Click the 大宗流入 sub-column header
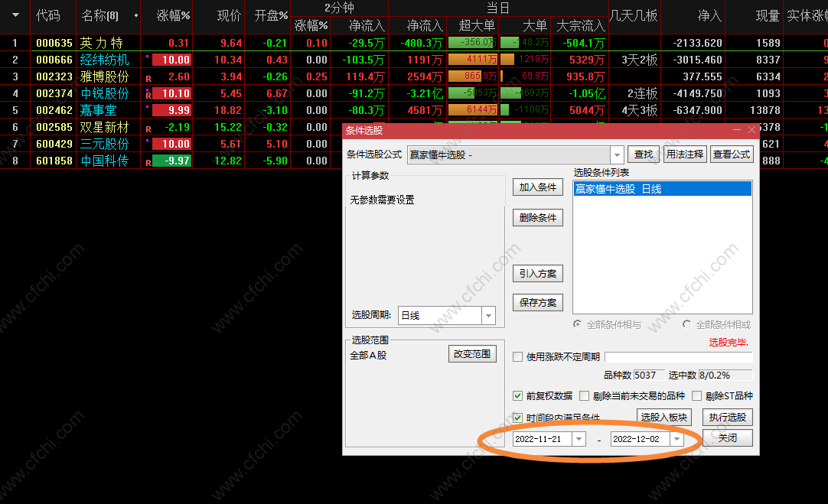828x504 pixels. point(580,25)
